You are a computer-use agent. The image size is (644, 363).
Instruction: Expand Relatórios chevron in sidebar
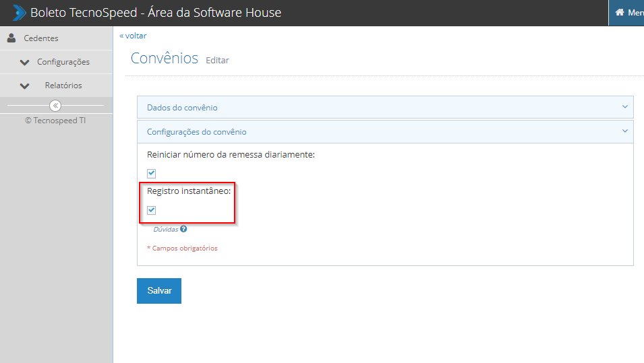pos(25,86)
